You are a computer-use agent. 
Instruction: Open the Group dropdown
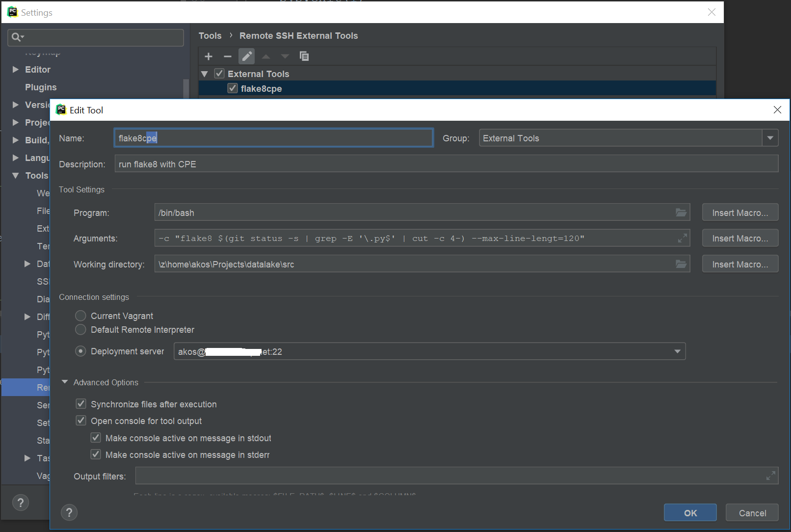770,138
